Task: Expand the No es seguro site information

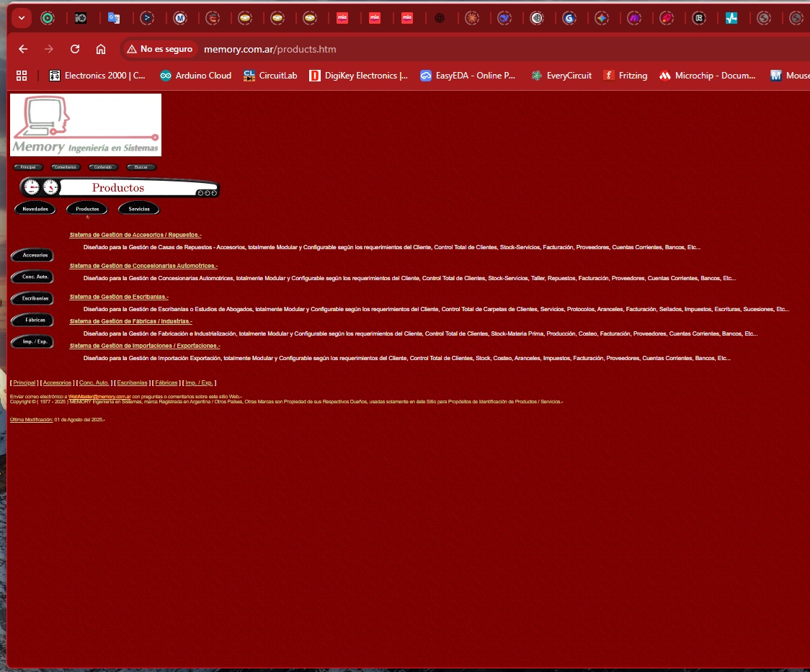Action: [159, 48]
